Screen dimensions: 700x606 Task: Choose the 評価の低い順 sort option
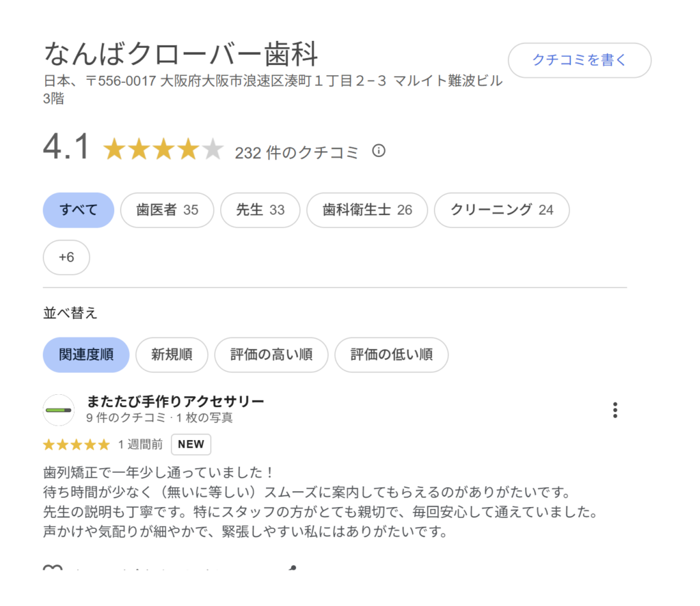(391, 355)
